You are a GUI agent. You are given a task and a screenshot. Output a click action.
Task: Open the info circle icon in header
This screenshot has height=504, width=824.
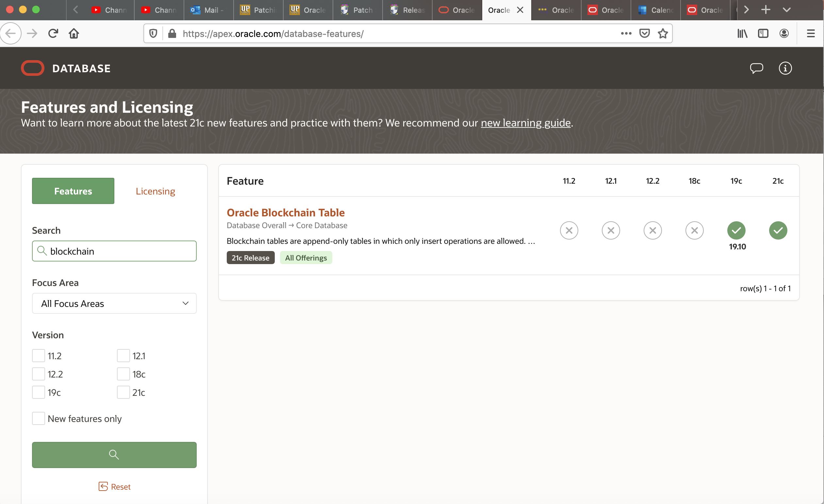point(785,68)
